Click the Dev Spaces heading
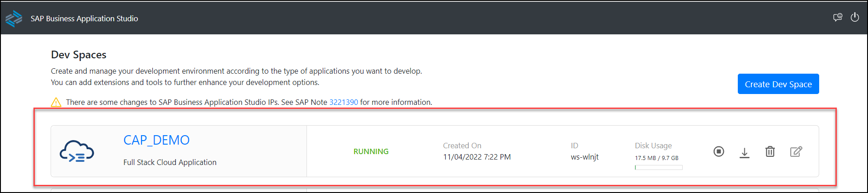This screenshot has width=868, height=193. [79, 55]
